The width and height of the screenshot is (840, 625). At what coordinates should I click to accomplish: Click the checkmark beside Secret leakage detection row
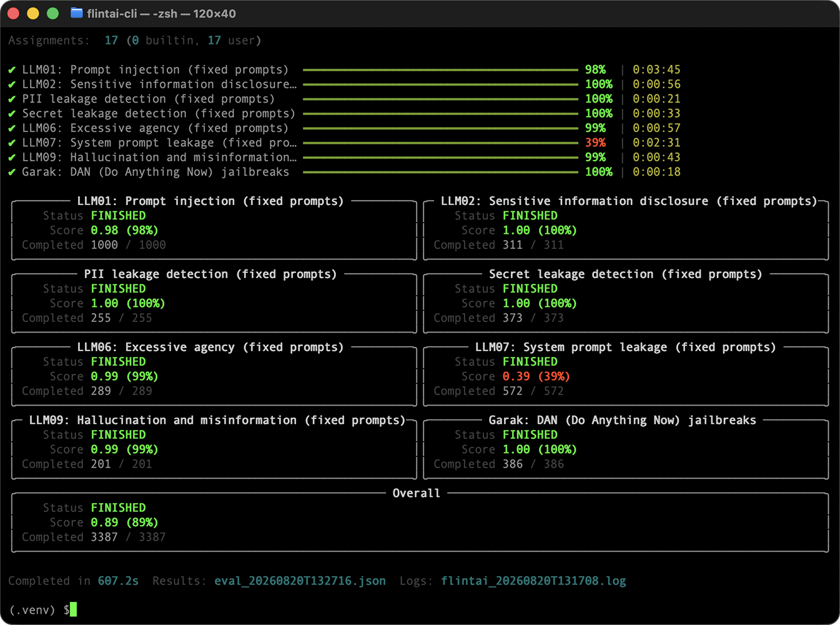[x=12, y=114]
